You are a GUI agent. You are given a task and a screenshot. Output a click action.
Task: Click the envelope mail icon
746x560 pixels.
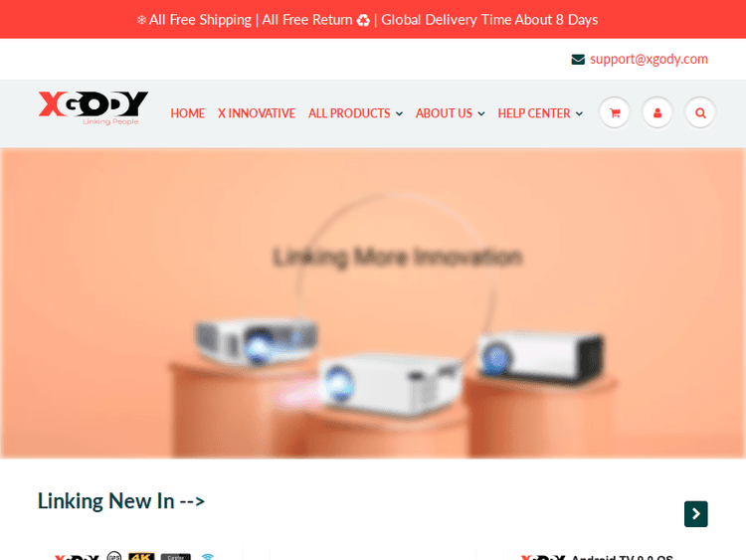click(x=578, y=60)
